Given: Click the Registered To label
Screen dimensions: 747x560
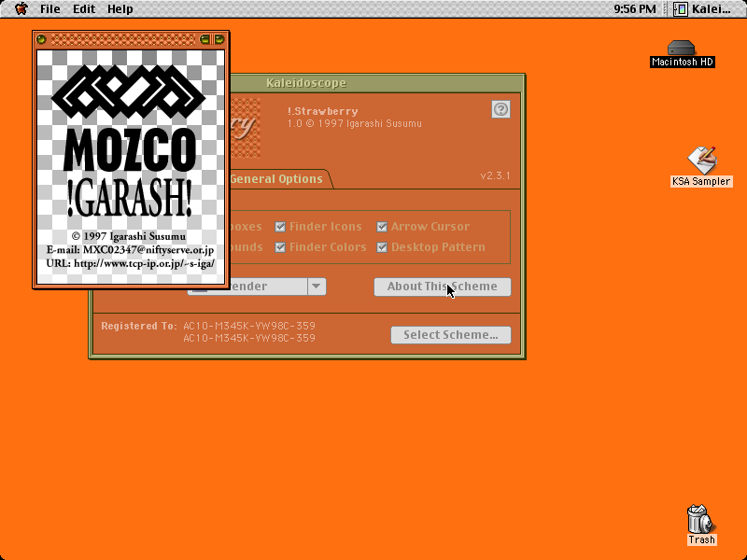Looking at the screenshot, I should [x=138, y=326].
